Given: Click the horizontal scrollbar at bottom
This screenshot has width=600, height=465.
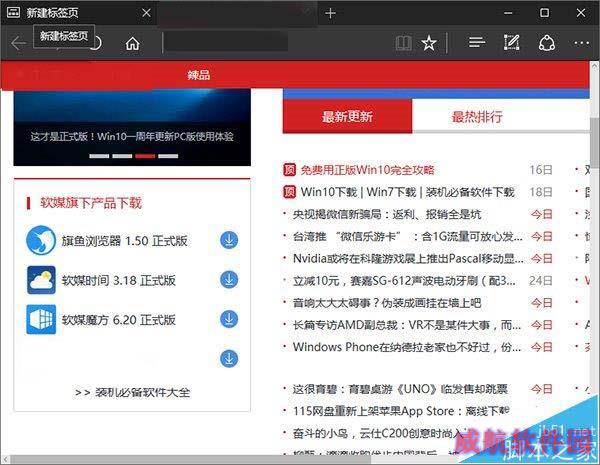Looking at the screenshot, I should click(x=190, y=459).
